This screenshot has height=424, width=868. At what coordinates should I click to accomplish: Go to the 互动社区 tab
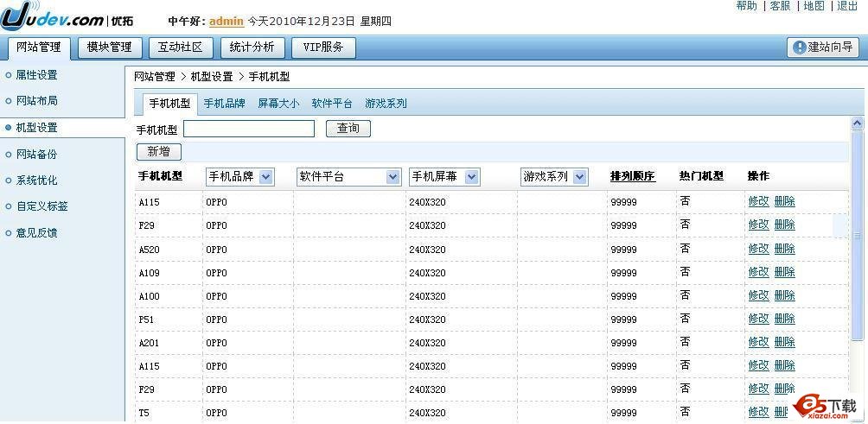181,47
